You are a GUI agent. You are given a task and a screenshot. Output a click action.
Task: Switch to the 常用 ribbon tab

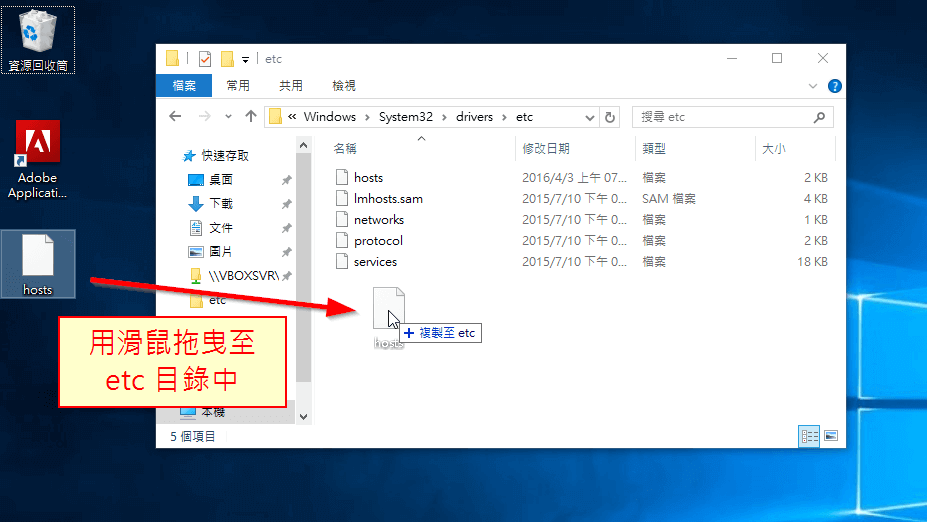pos(238,86)
